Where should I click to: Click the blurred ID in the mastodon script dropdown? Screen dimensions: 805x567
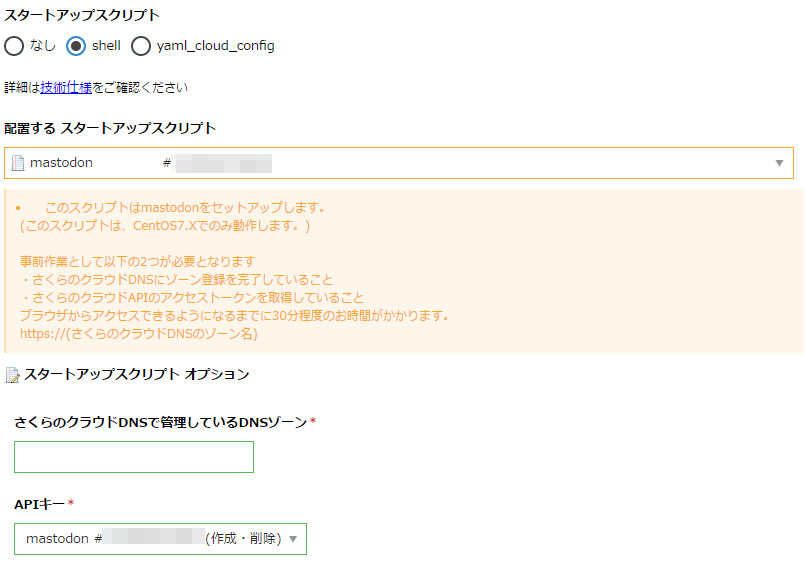click(x=223, y=163)
